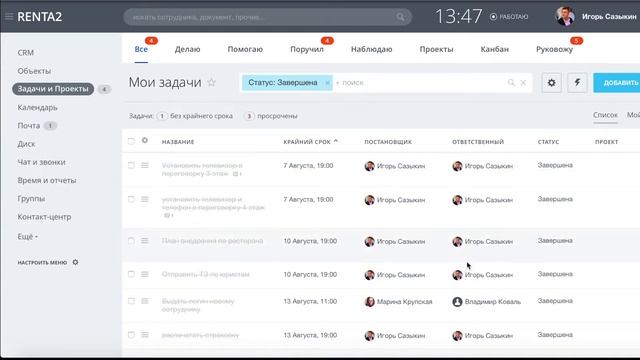The image size is (640, 360).
Task: Switch to the Все tab
Action: tap(141, 49)
